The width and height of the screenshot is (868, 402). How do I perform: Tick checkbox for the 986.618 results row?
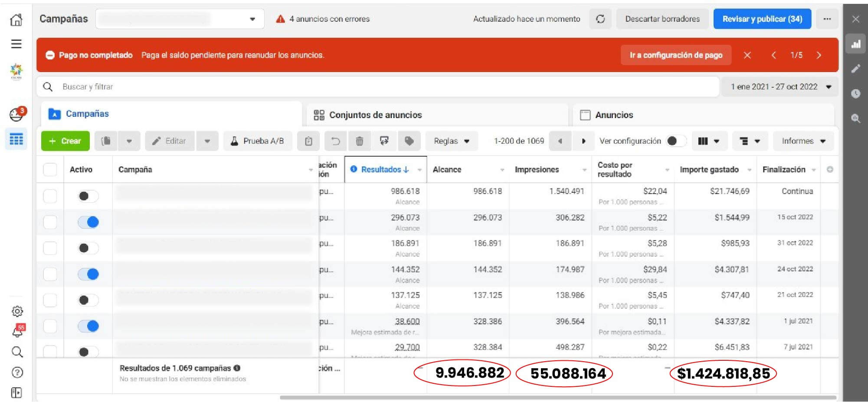coord(50,196)
